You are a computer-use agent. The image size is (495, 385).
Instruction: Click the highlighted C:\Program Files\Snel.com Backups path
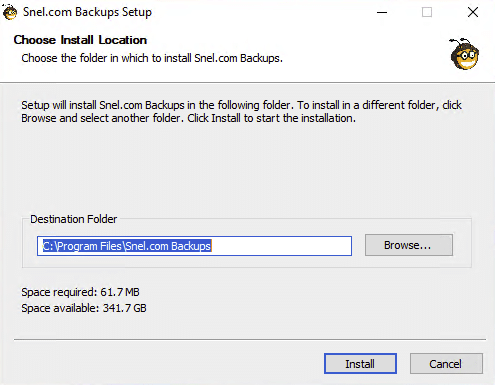[x=127, y=246]
